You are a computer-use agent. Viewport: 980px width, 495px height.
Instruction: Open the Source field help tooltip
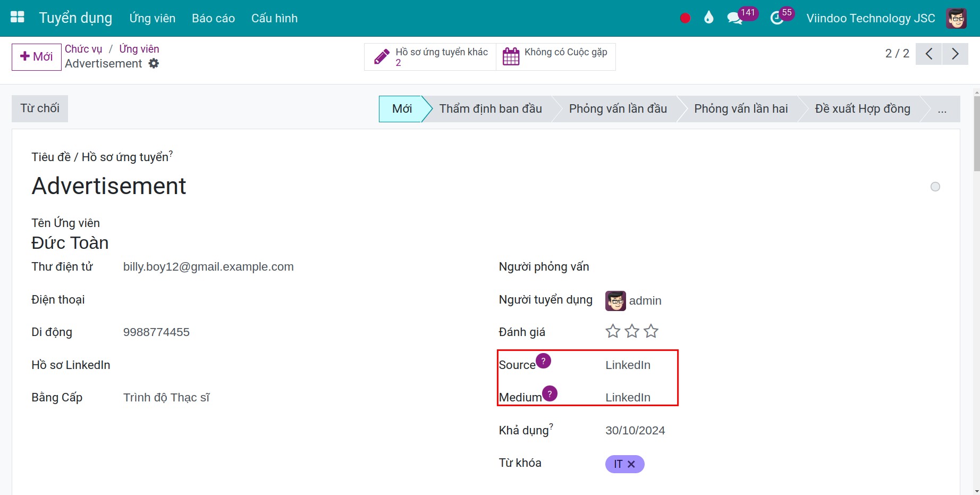[x=543, y=361]
